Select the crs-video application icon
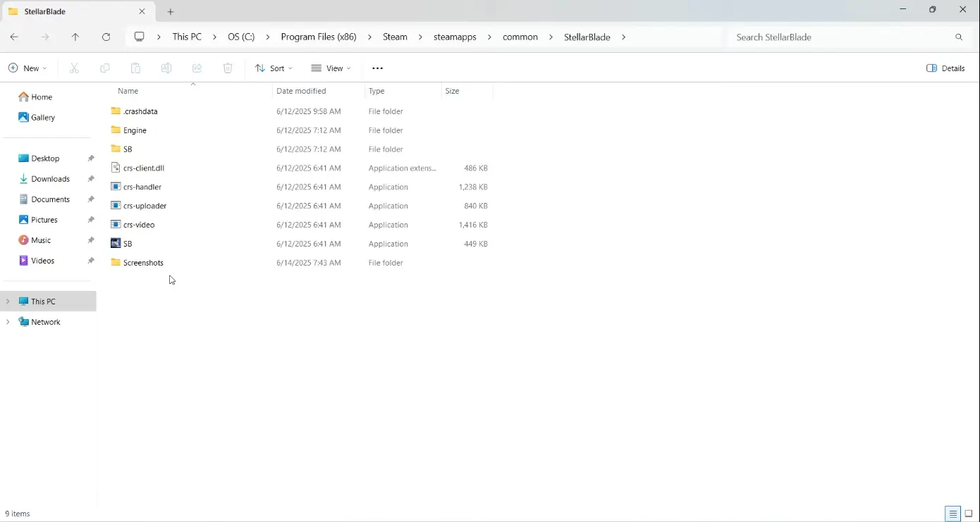This screenshot has height=522, width=980. pos(116,225)
